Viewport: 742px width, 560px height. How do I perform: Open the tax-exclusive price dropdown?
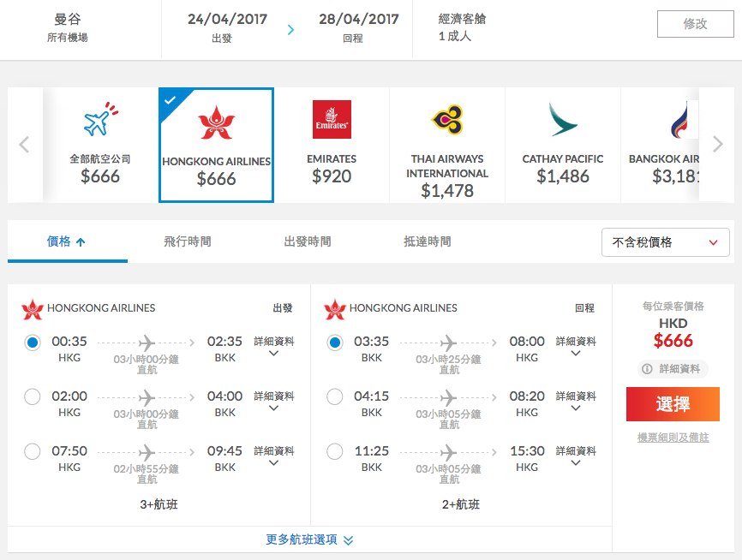point(666,242)
